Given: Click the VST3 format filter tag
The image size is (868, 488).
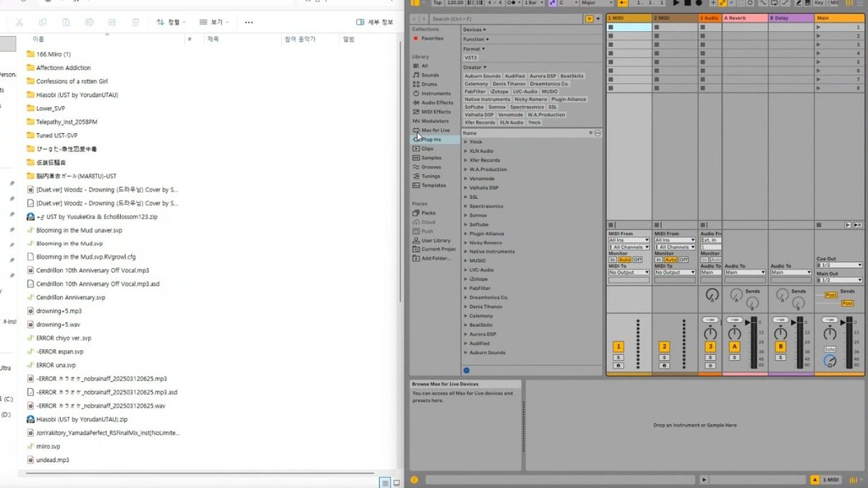Looking at the screenshot, I should (x=471, y=57).
